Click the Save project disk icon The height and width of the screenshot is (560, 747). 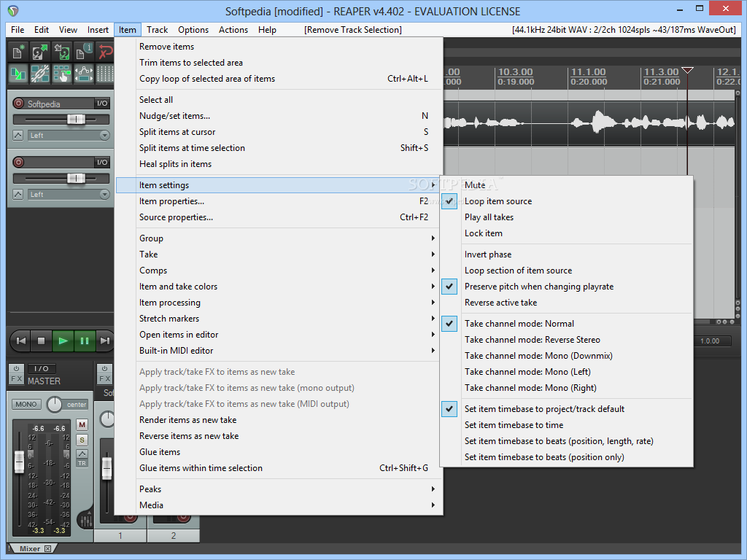point(62,52)
